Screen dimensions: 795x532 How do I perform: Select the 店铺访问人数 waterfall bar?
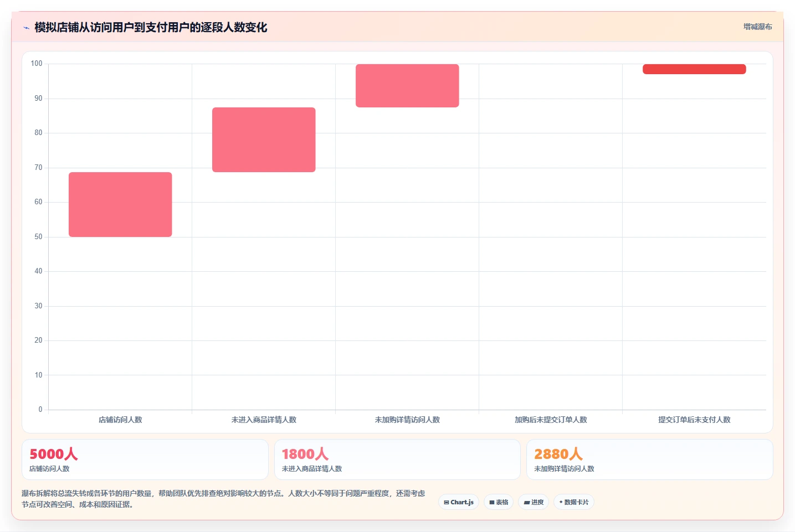coord(120,204)
